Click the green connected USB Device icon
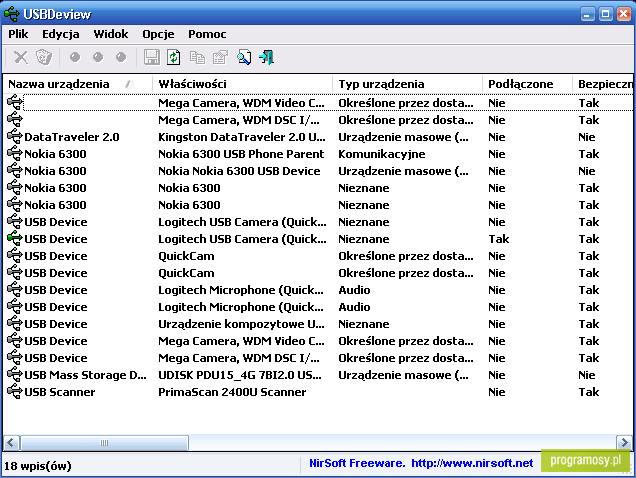This screenshot has height=478, width=636. pyautogui.click(x=15, y=239)
